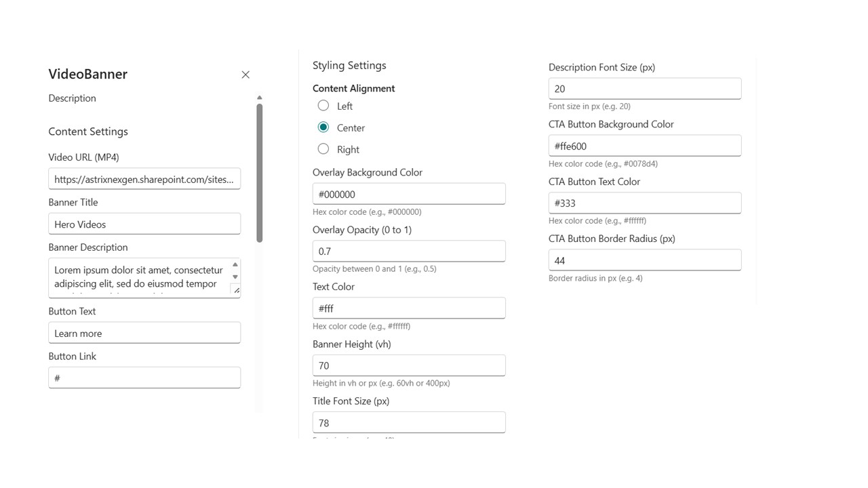Select the Center content alignment option
The width and height of the screenshot is (868, 488).
[323, 127]
